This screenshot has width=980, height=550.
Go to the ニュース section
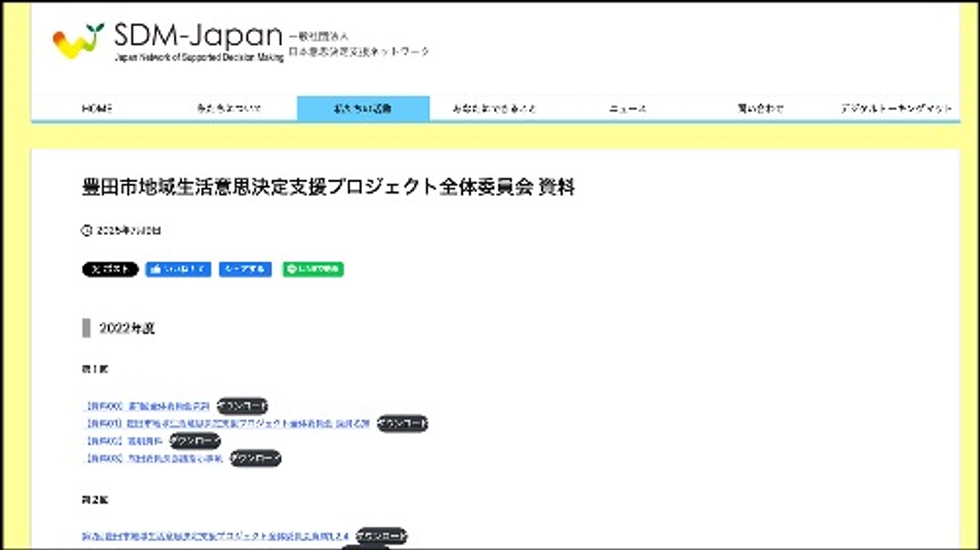point(628,107)
